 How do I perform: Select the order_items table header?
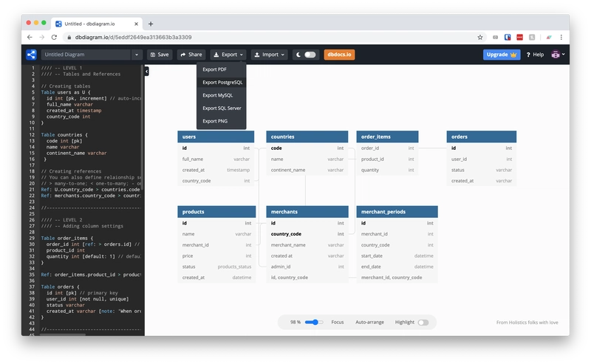click(x=387, y=137)
